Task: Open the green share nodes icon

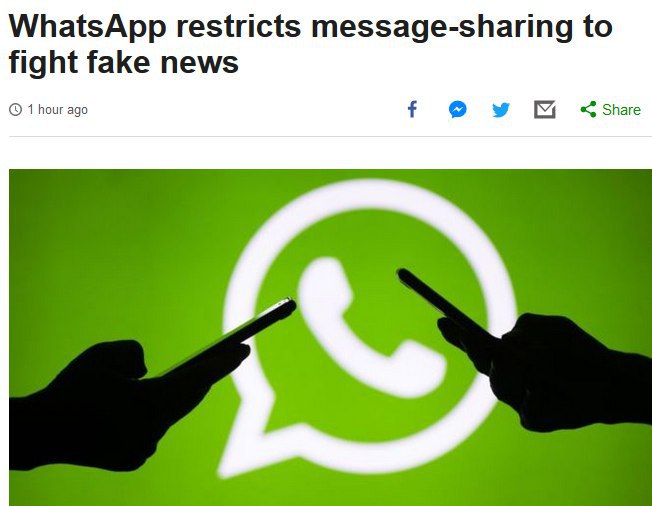Action: pos(588,109)
